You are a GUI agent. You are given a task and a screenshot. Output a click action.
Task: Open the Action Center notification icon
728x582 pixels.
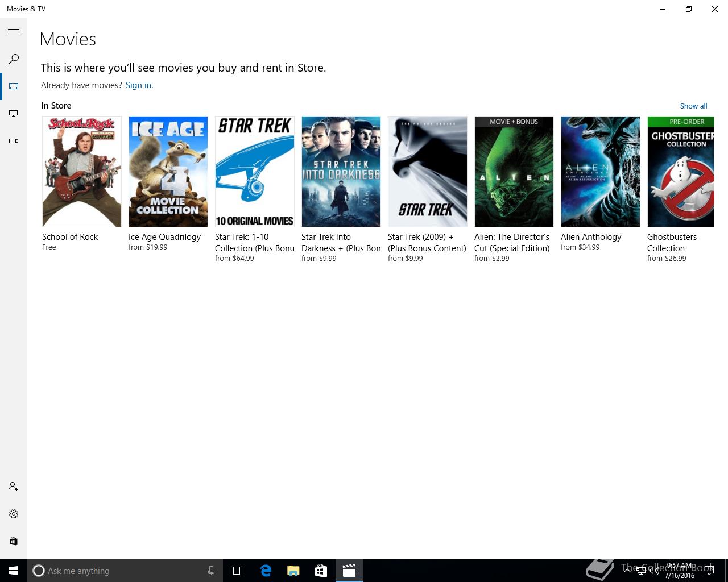(x=709, y=571)
